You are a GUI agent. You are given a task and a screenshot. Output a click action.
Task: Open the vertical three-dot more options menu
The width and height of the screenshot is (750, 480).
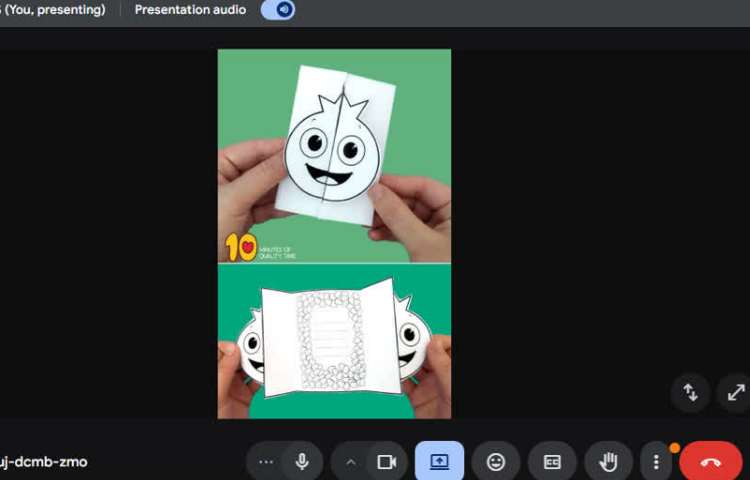(656, 462)
